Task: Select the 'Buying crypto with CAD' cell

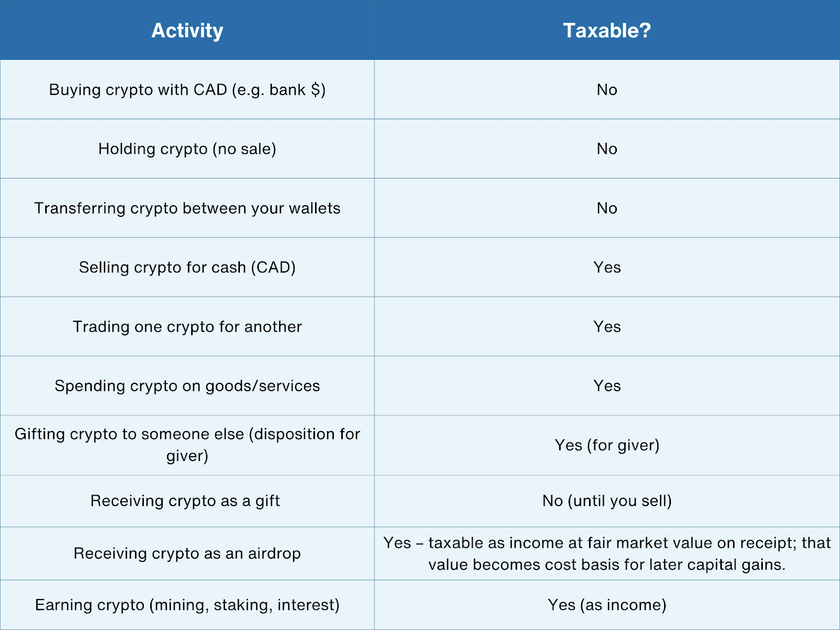Action: [187, 90]
